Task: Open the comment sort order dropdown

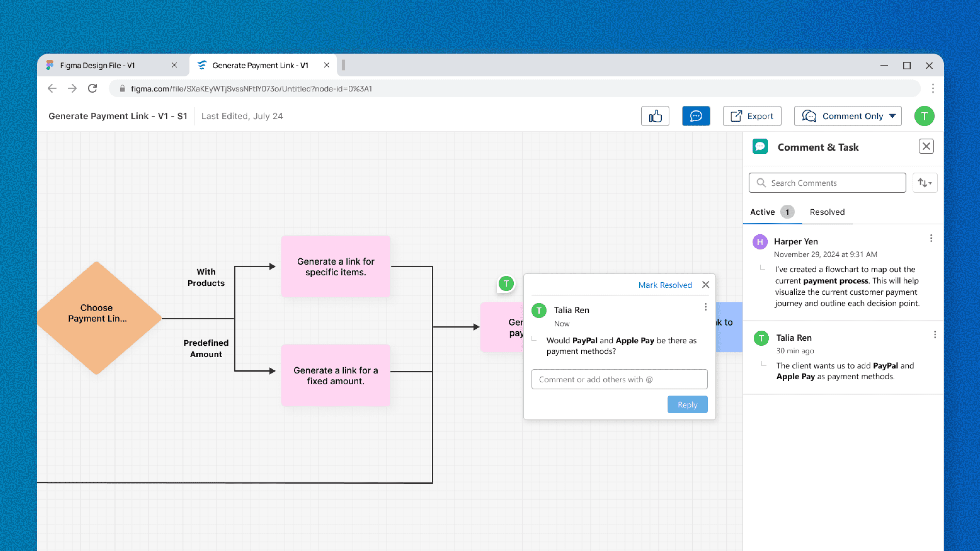Action: tap(925, 183)
